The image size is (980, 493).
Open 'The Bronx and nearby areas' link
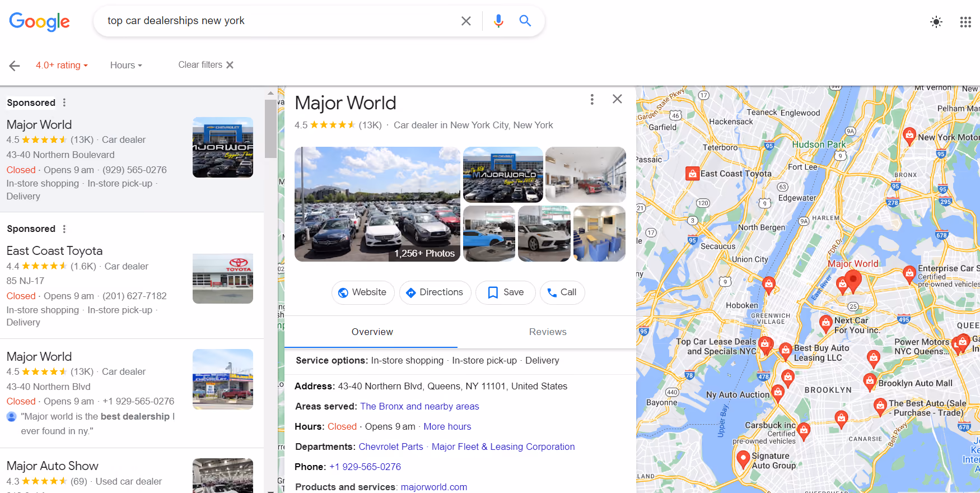coord(419,406)
